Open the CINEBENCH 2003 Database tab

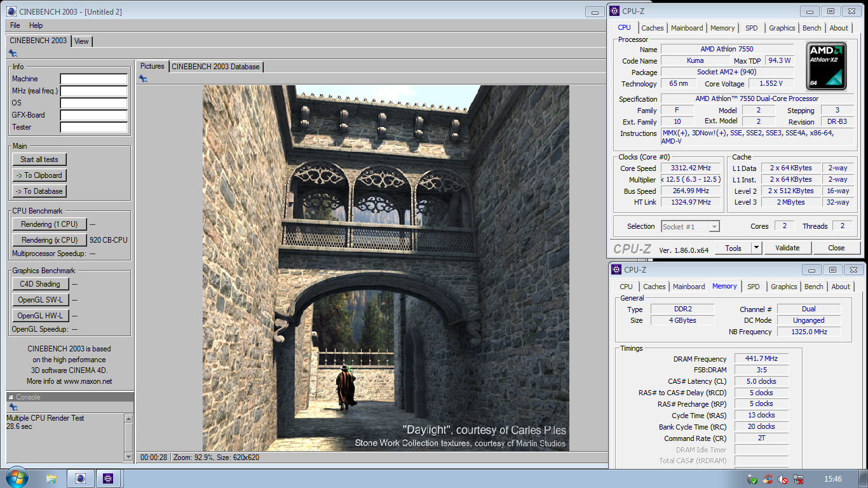point(215,67)
